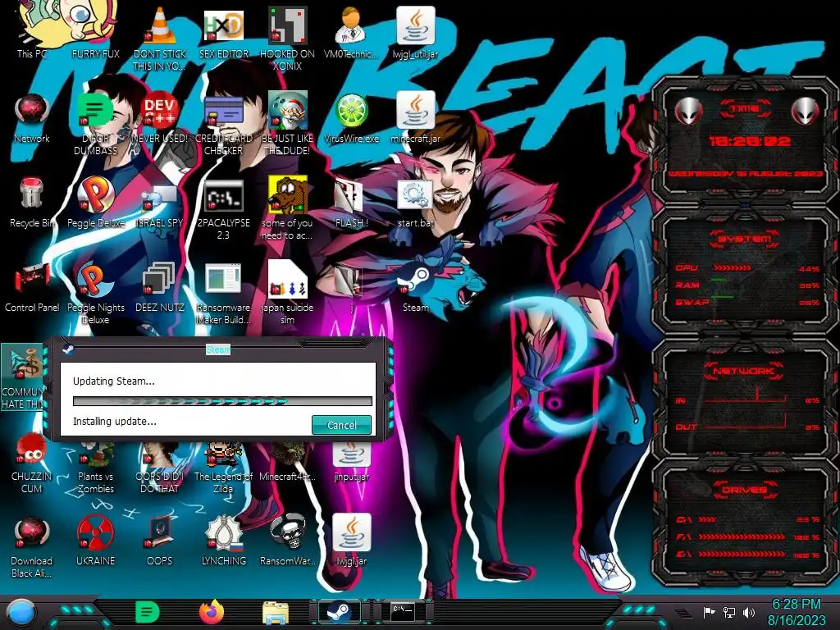Open the FURRY FUX desktop icon

(x=95, y=30)
